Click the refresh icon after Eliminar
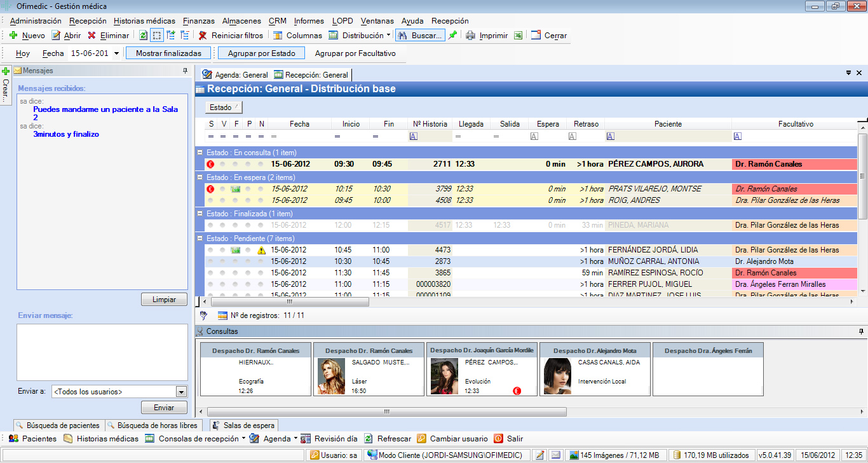868x463 pixels. tap(143, 36)
